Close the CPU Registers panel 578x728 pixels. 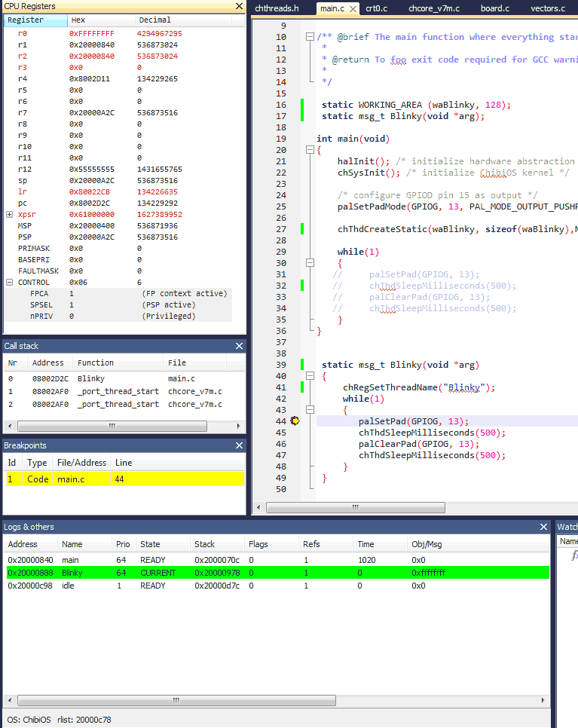(x=239, y=6)
